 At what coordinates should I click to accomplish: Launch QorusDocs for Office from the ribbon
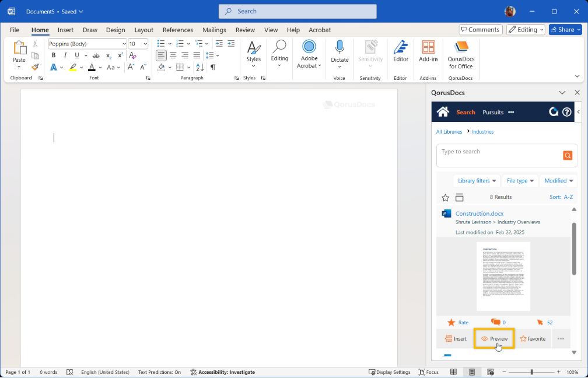point(461,53)
